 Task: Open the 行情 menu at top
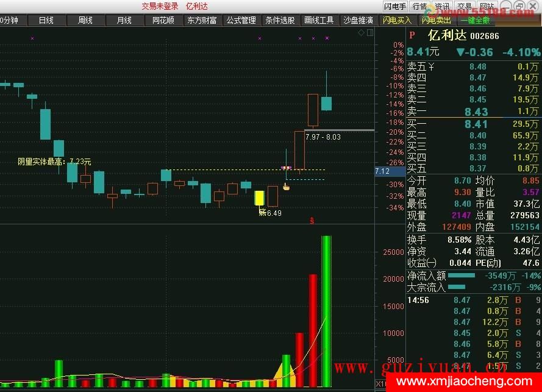pos(419,6)
